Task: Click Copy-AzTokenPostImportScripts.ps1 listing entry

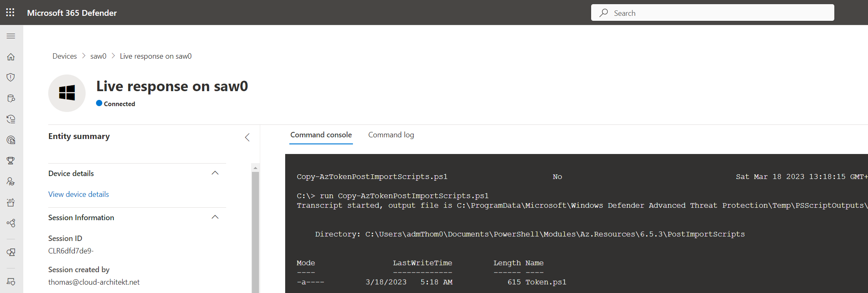Action: click(x=372, y=177)
